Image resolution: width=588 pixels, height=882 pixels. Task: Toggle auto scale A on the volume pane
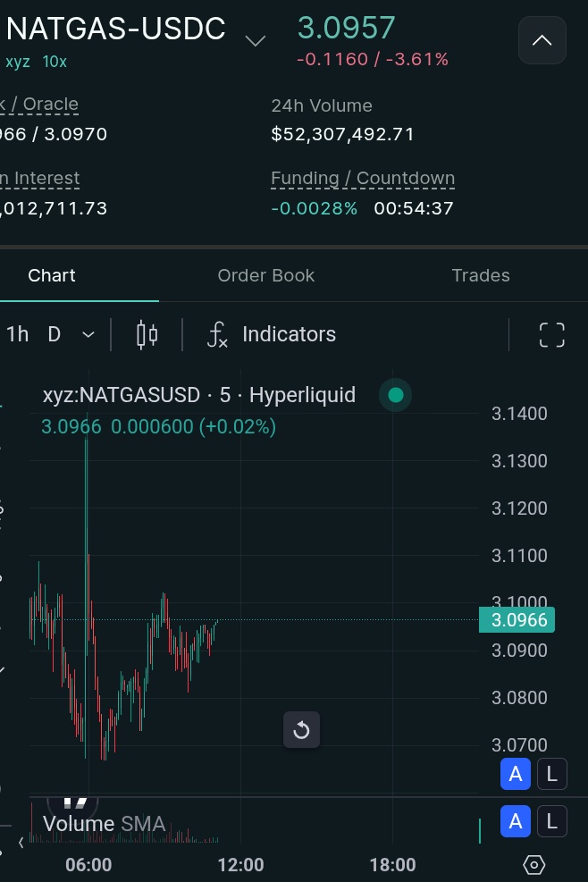pyautogui.click(x=516, y=822)
